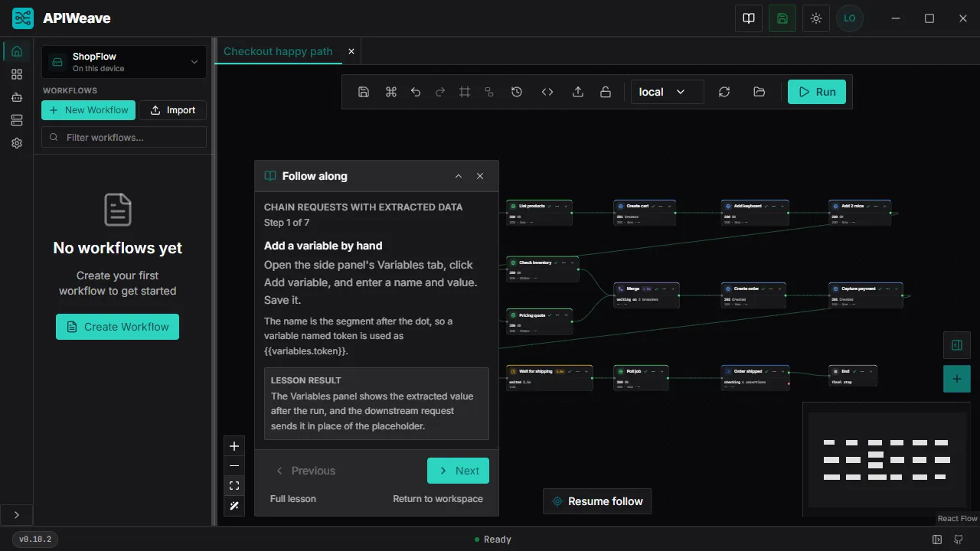Select the Check inventory node

pos(543,269)
